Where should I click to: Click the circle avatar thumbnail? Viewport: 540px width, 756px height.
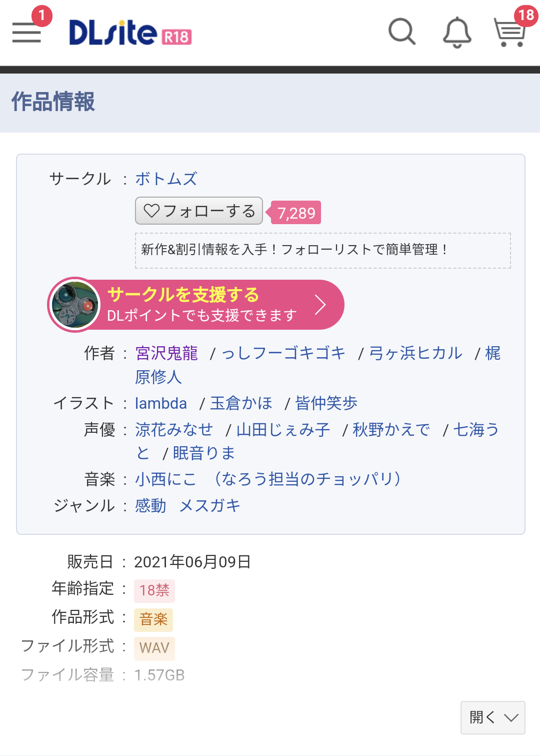point(75,305)
